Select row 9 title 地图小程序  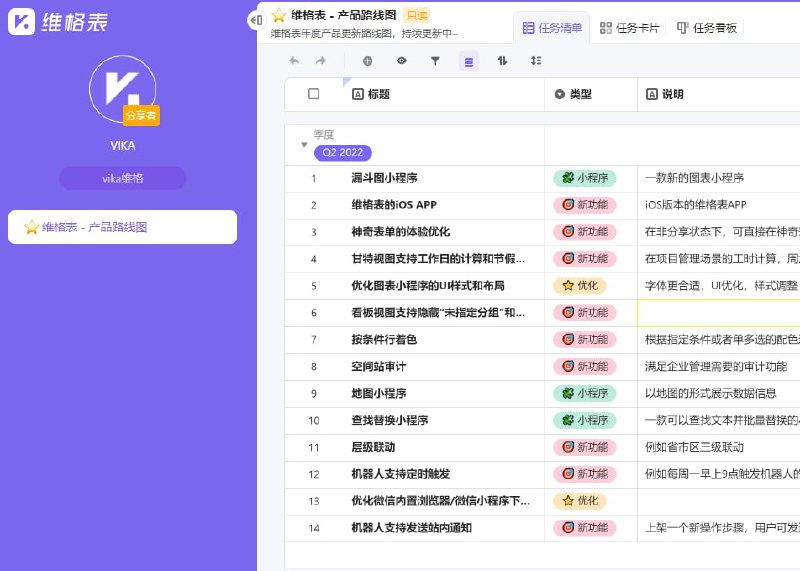pos(379,393)
